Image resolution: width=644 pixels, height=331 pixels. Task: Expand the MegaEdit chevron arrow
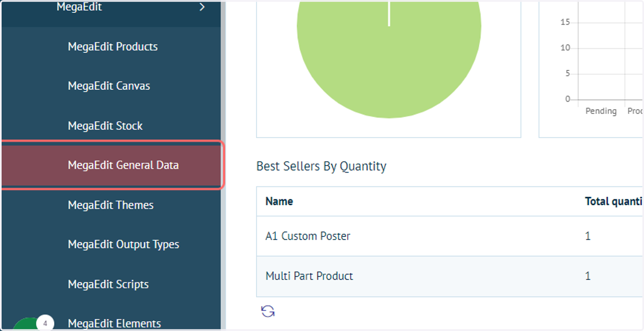click(202, 7)
